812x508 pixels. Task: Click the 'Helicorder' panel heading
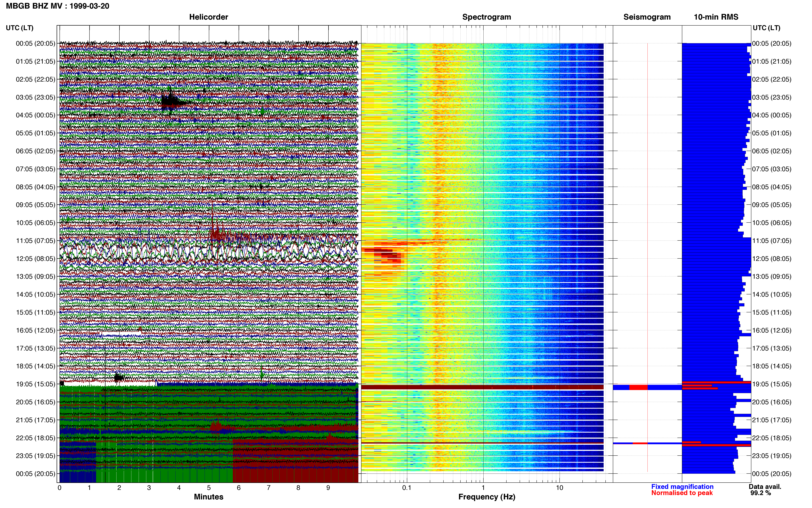pyautogui.click(x=209, y=17)
